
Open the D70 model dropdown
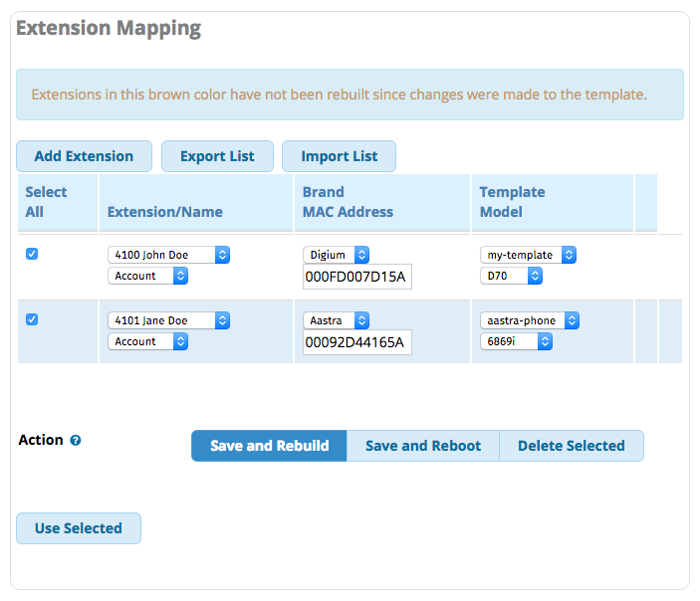tap(511, 276)
